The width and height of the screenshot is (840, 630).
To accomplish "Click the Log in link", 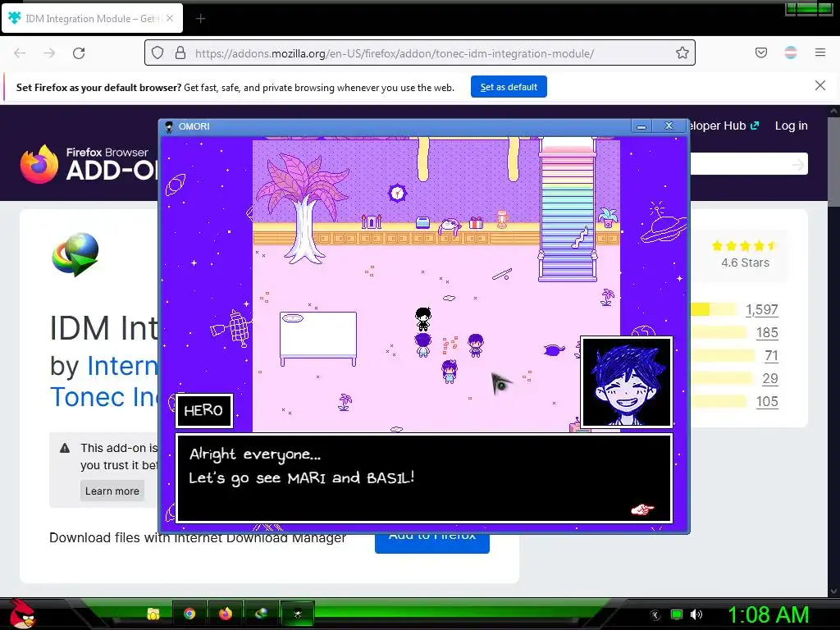I will [792, 126].
